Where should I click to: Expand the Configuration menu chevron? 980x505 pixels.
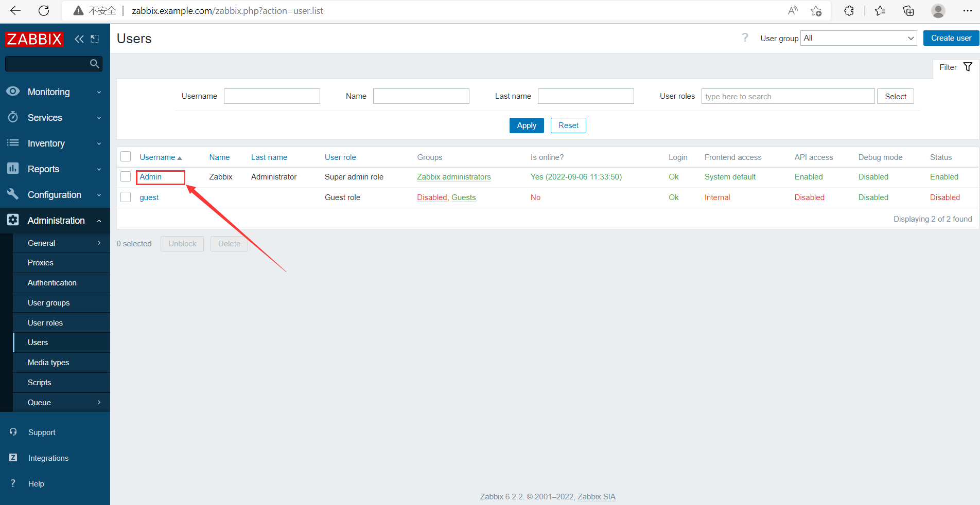click(x=99, y=195)
